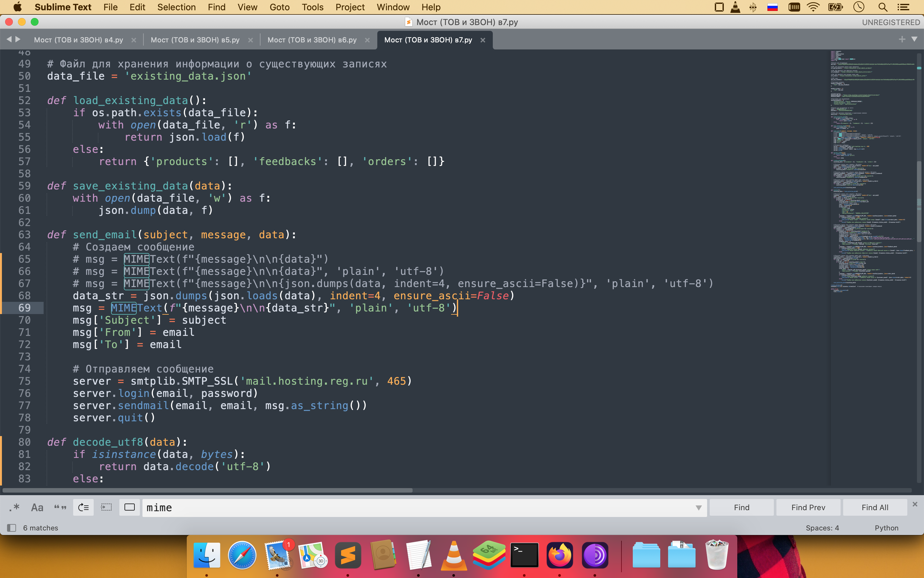Click line number 69 in gutter

tap(24, 308)
